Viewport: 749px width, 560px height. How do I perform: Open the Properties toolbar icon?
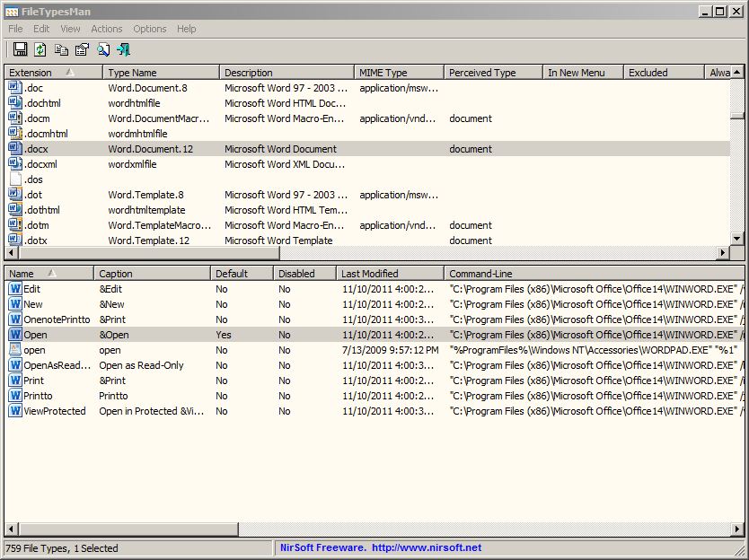pyautogui.click(x=82, y=49)
